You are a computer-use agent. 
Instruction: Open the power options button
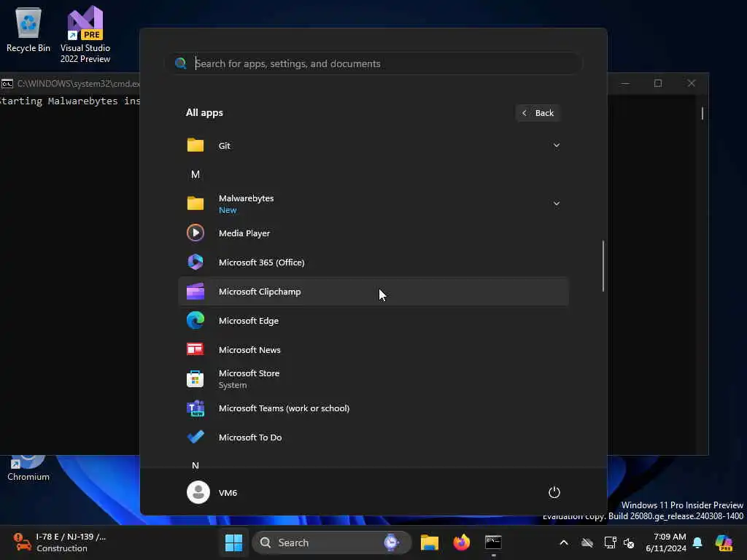pyautogui.click(x=554, y=492)
